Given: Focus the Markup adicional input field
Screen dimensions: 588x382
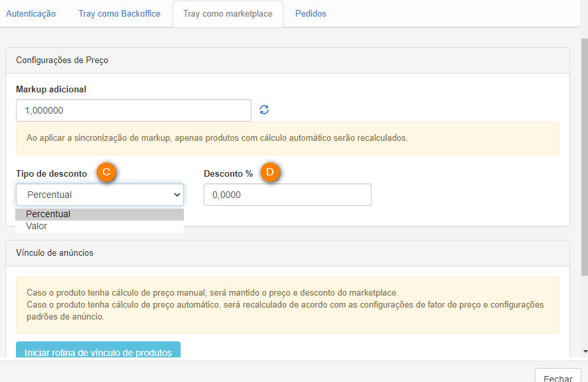Looking at the screenshot, I should (133, 110).
